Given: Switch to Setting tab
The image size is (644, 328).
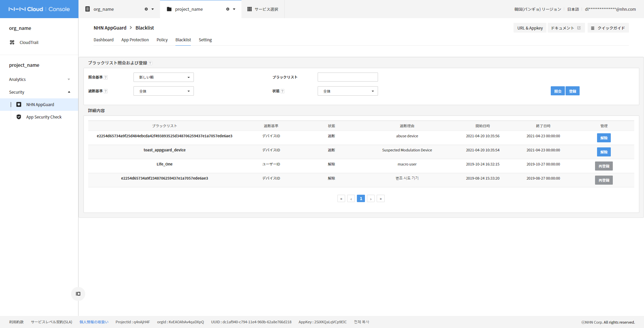Looking at the screenshot, I should (x=205, y=40).
